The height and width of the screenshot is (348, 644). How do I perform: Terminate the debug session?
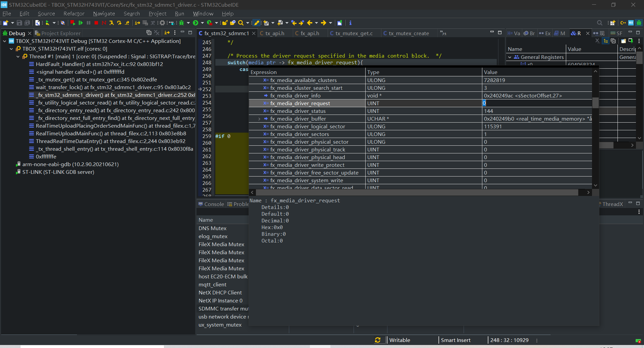pyautogui.click(x=96, y=23)
